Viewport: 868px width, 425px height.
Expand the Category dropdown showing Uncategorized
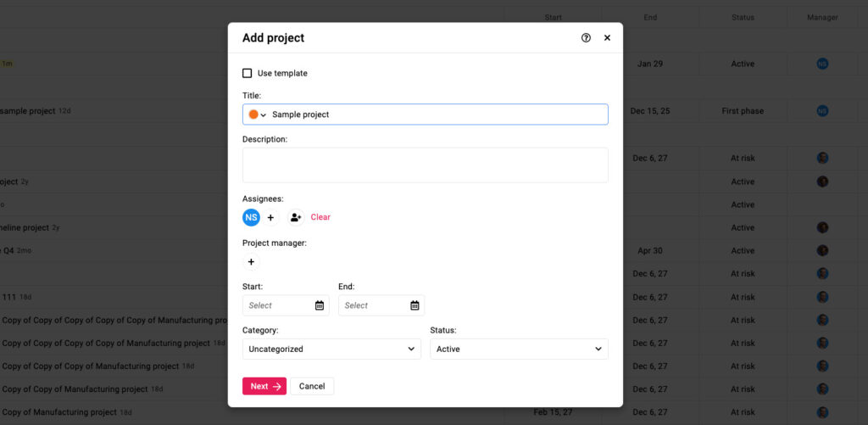point(331,350)
